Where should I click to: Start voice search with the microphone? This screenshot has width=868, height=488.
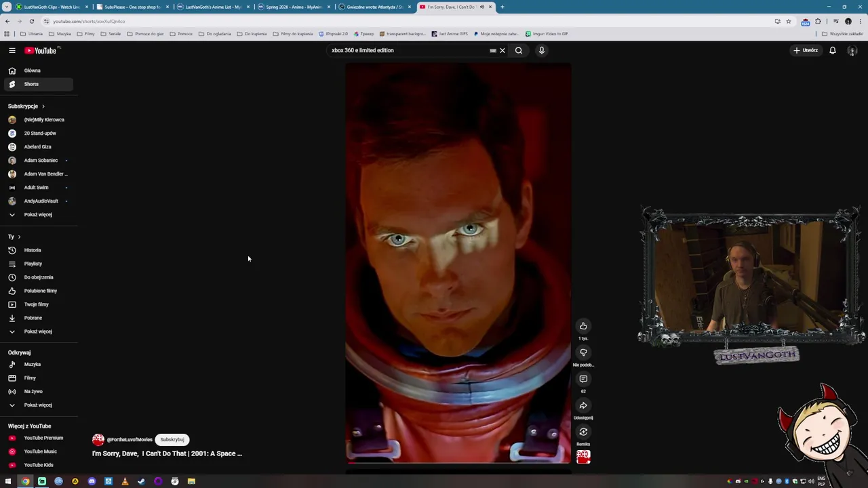click(x=541, y=50)
